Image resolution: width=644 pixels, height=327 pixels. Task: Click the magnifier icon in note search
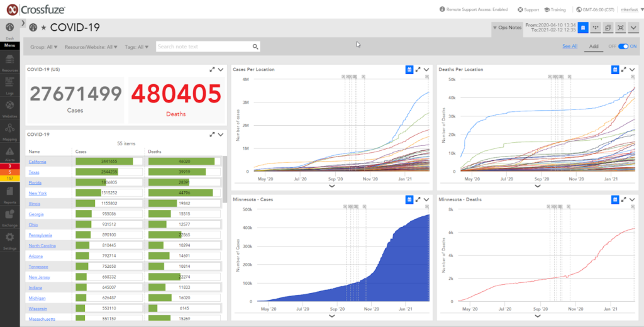coord(255,47)
